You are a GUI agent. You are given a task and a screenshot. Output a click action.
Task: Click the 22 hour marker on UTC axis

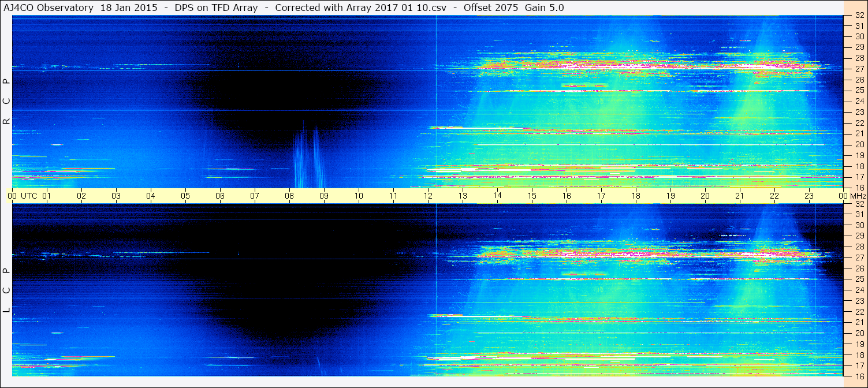pyautogui.click(x=774, y=196)
